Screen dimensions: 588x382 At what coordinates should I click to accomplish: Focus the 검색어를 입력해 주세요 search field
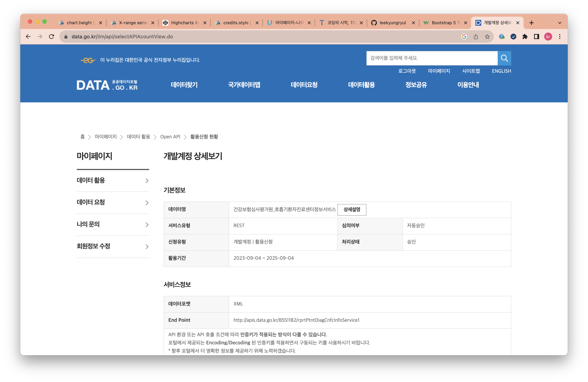pyautogui.click(x=431, y=58)
